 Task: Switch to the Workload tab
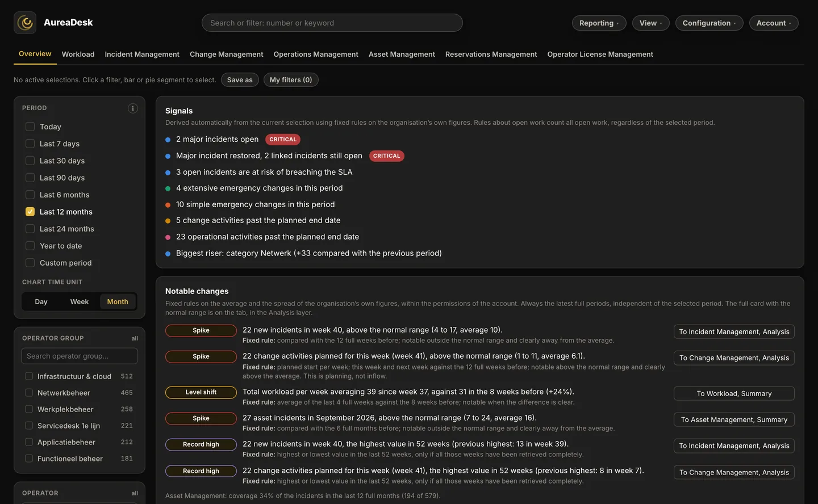click(78, 54)
